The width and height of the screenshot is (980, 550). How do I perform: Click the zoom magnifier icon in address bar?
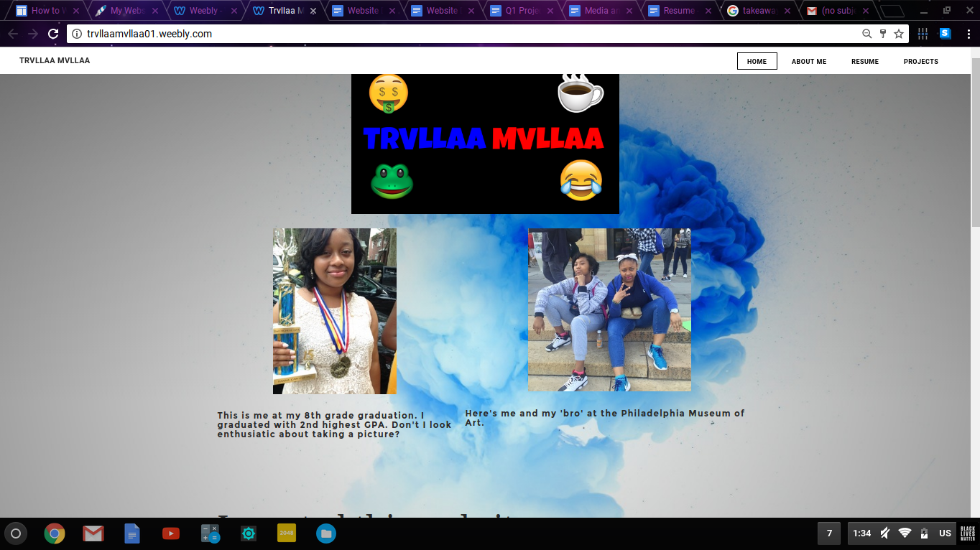coord(867,34)
